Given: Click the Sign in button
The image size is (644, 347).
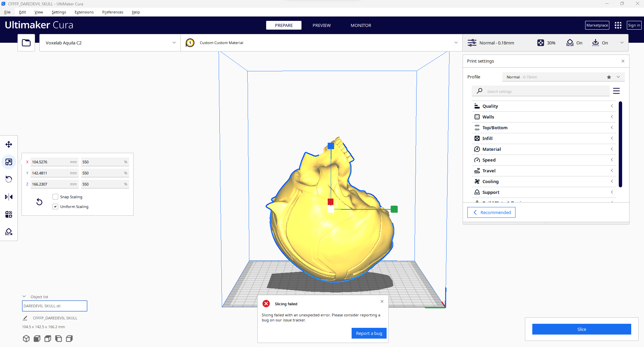Looking at the screenshot, I should pyautogui.click(x=634, y=25).
